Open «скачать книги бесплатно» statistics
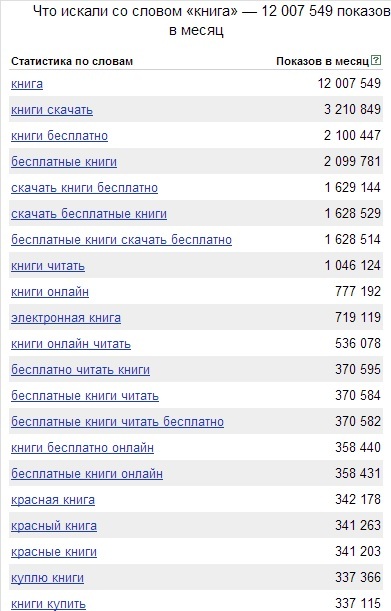Image resolution: width=391 pixels, height=611 pixels. (x=84, y=188)
